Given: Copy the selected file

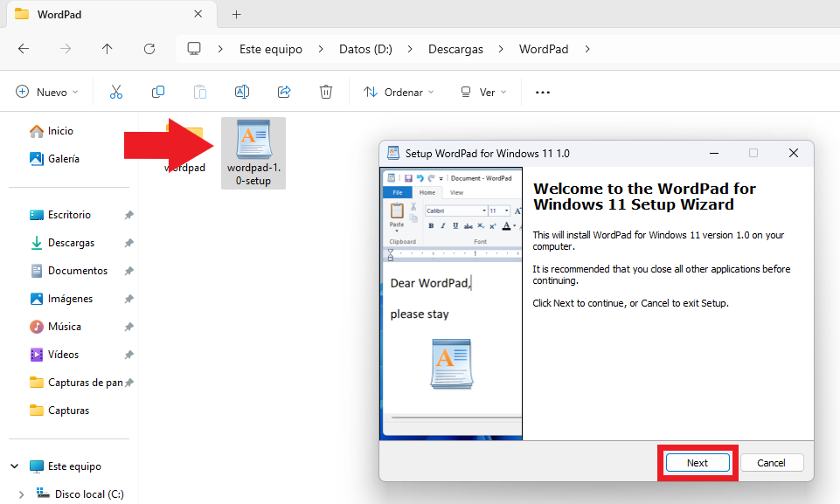Looking at the screenshot, I should (x=158, y=92).
